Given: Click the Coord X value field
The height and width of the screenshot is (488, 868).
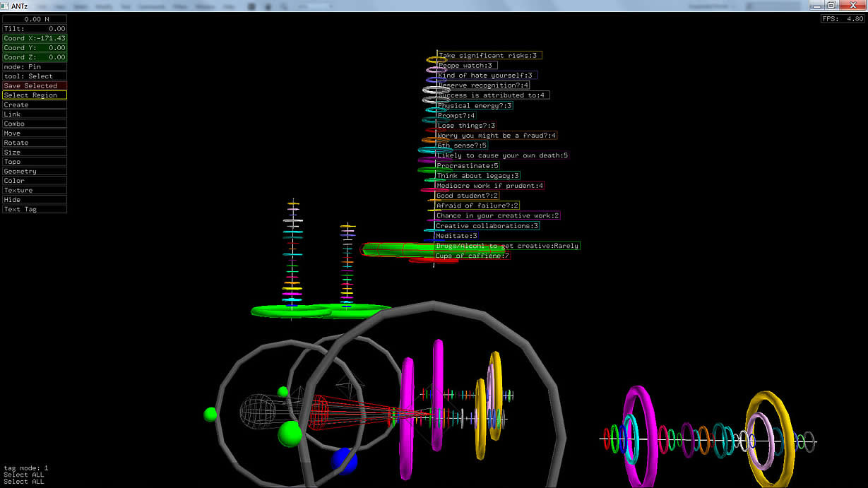Looking at the screenshot, I should point(34,38).
